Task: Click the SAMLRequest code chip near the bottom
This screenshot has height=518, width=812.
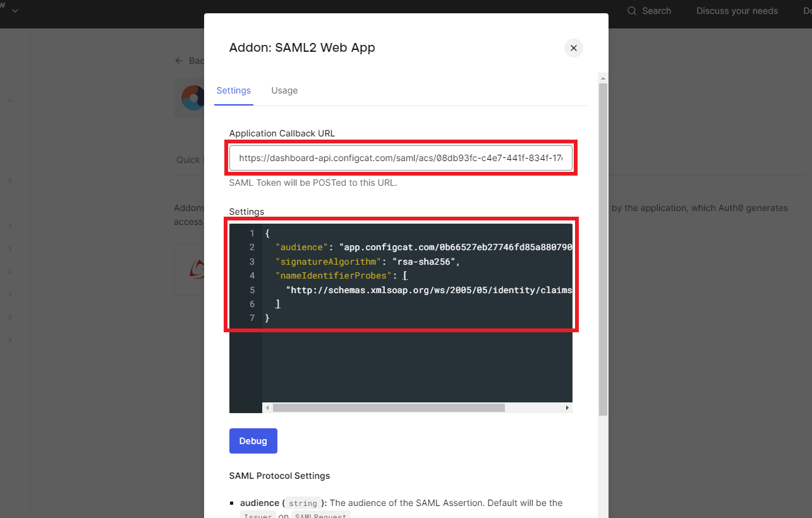Action: [321, 515]
